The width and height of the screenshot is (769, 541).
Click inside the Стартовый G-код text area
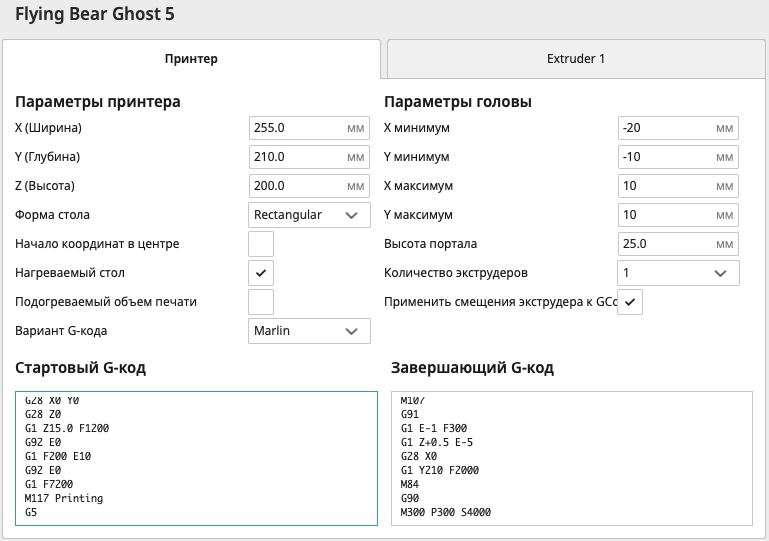click(196, 458)
